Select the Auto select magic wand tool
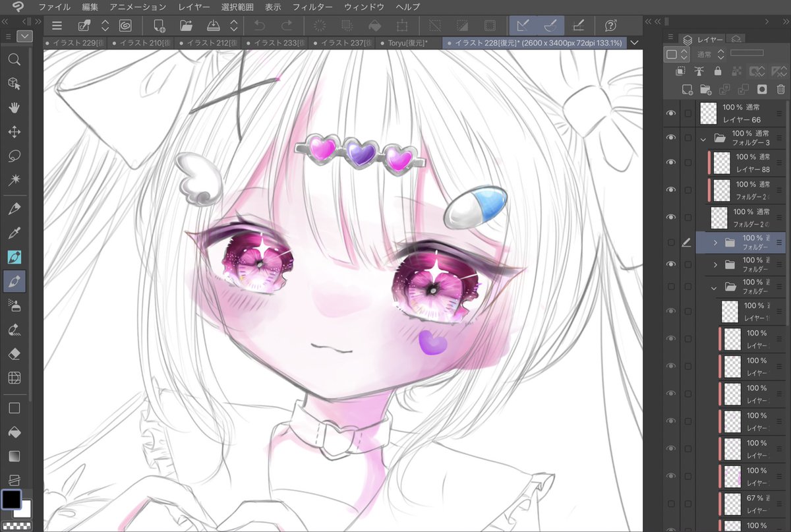The width and height of the screenshot is (791, 532). click(14, 180)
